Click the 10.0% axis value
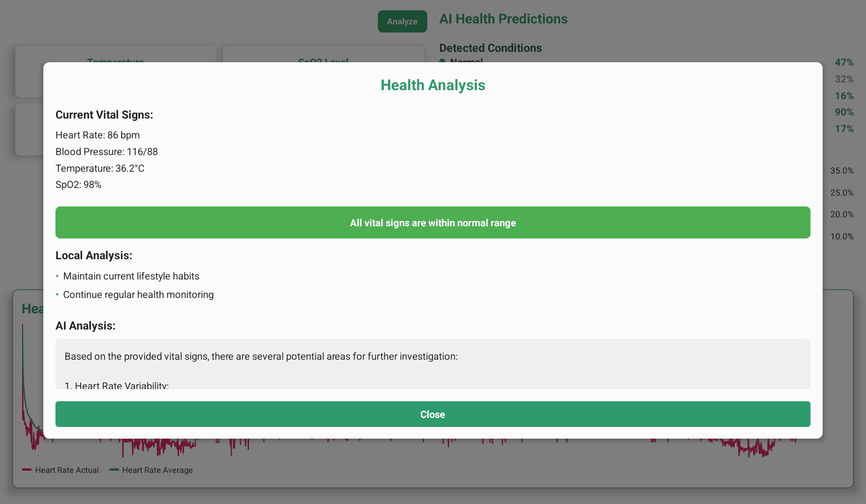 point(842,237)
